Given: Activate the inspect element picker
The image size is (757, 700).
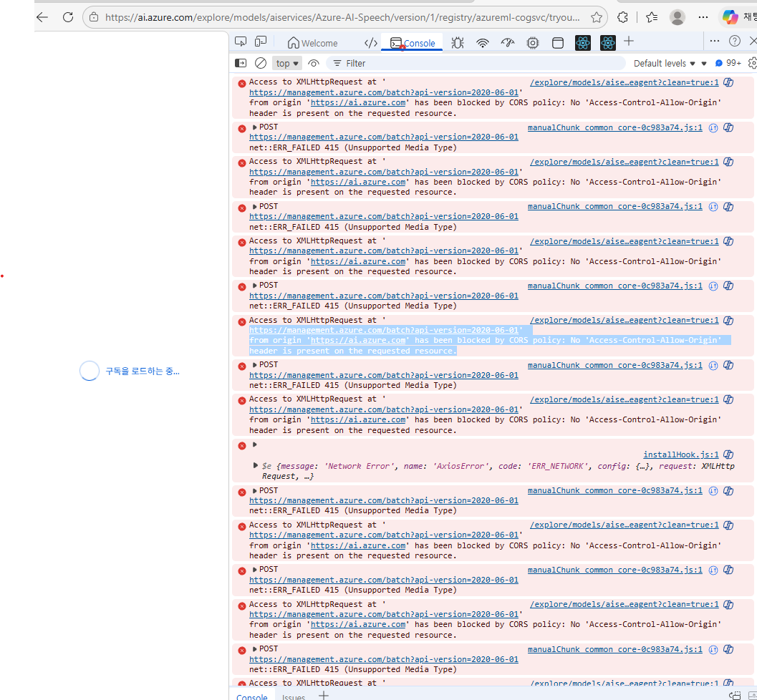Looking at the screenshot, I should 241,42.
